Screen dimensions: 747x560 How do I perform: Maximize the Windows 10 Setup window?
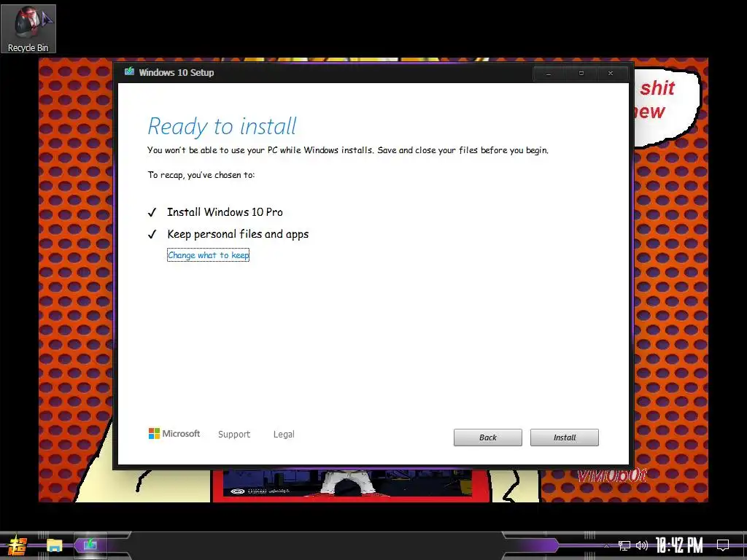pos(581,74)
